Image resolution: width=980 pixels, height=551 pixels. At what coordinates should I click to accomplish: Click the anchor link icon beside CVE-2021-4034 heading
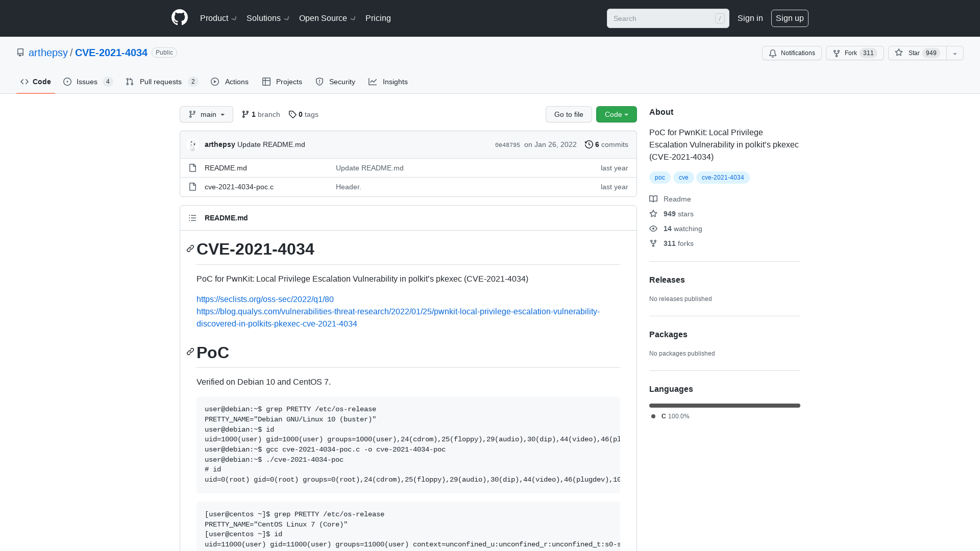[190, 248]
